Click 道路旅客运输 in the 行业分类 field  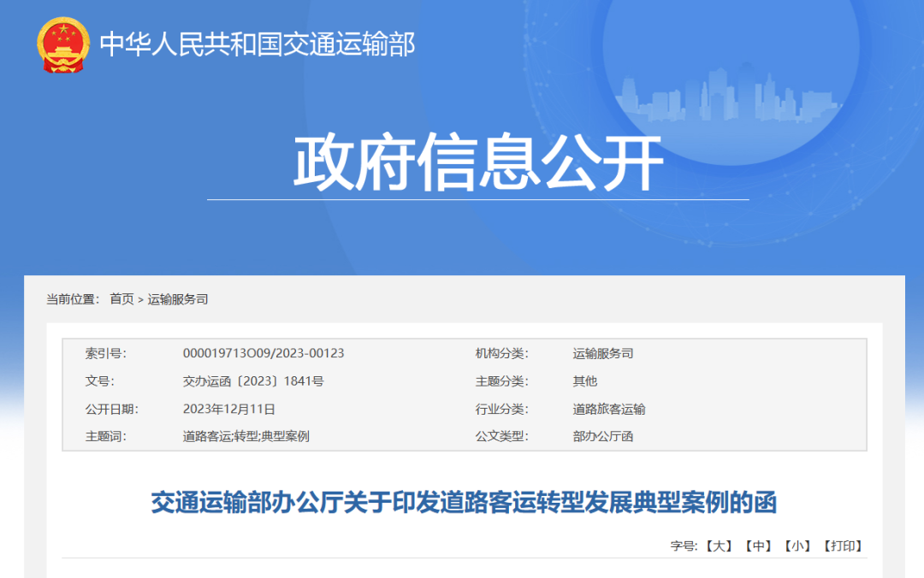pyautogui.click(x=609, y=409)
